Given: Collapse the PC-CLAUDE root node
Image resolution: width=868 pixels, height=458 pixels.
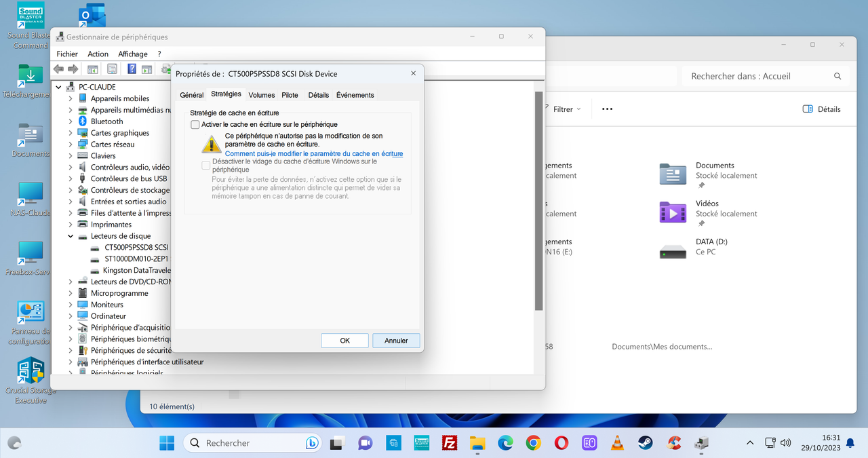Looking at the screenshot, I should click(x=59, y=87).
